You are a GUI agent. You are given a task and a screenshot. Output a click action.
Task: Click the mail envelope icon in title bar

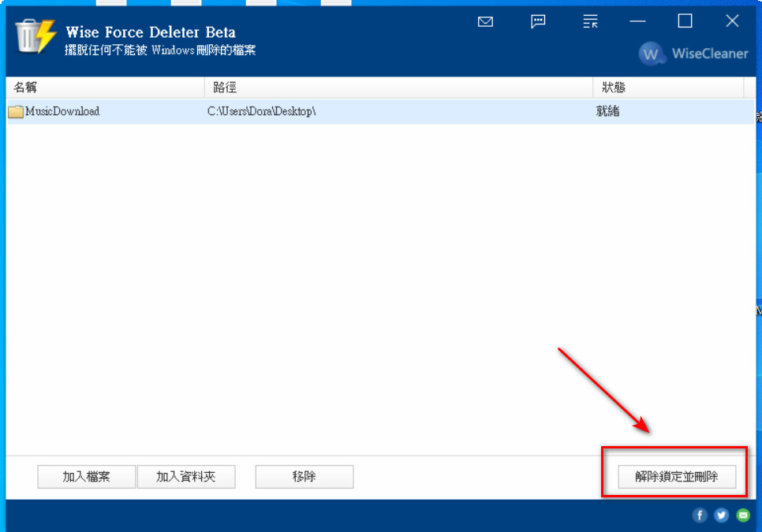click(485, 22)
